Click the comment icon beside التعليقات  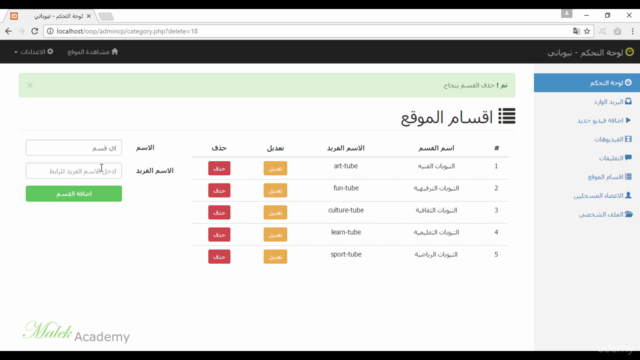pos(629,158)
